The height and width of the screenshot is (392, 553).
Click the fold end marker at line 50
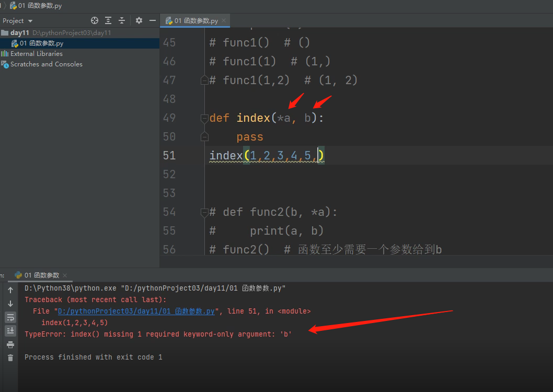coord(204,137)
